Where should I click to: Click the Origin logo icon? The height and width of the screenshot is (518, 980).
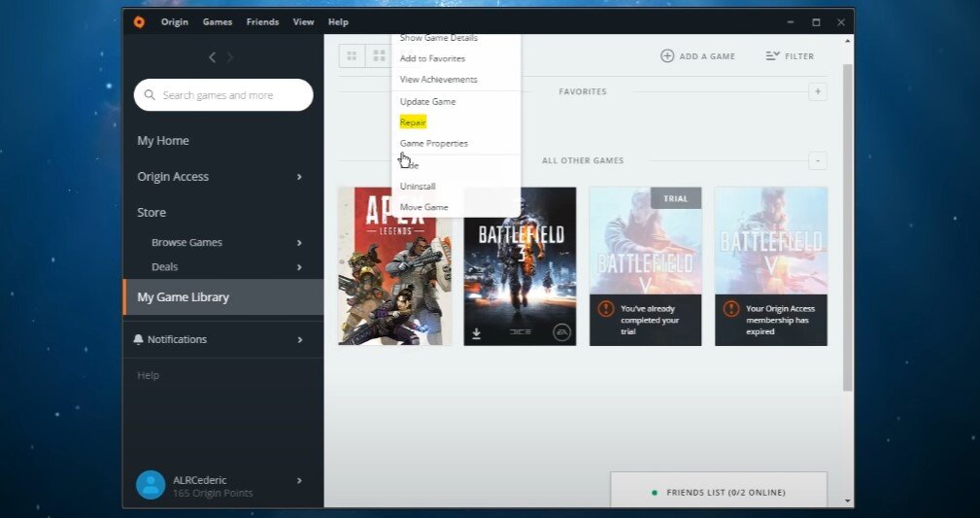click(139, 21)
